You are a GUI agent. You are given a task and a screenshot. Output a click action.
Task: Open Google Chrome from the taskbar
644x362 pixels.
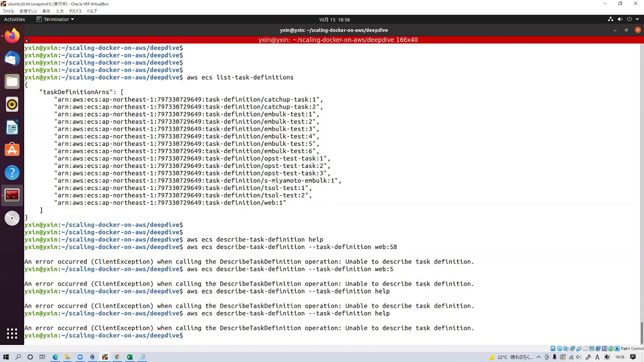(x=117, y=357)
